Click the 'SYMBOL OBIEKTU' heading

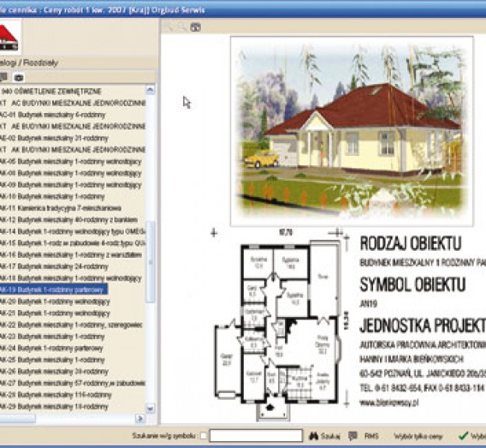click(413, 284)
